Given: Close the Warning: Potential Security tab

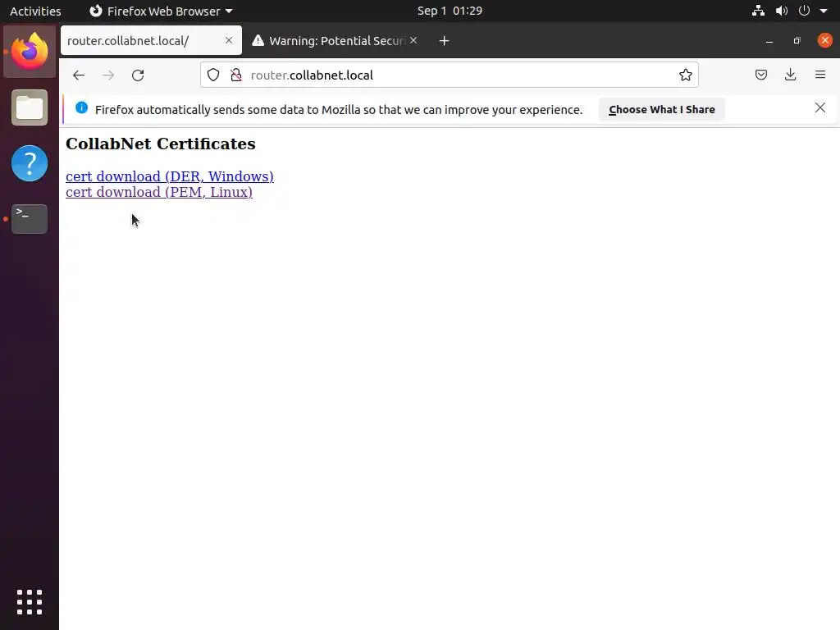Looking at the screenshot, I should click(x=413, y=40).
